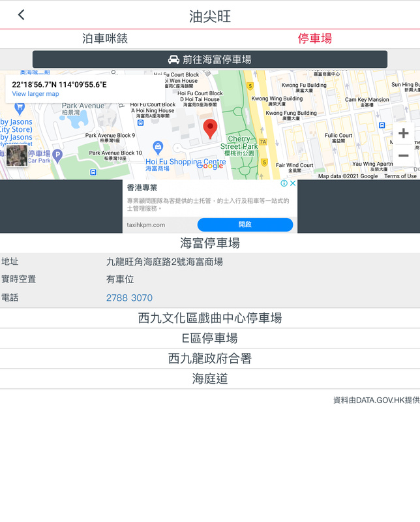Call phone number 2788 3070

[x=129, y=298]
